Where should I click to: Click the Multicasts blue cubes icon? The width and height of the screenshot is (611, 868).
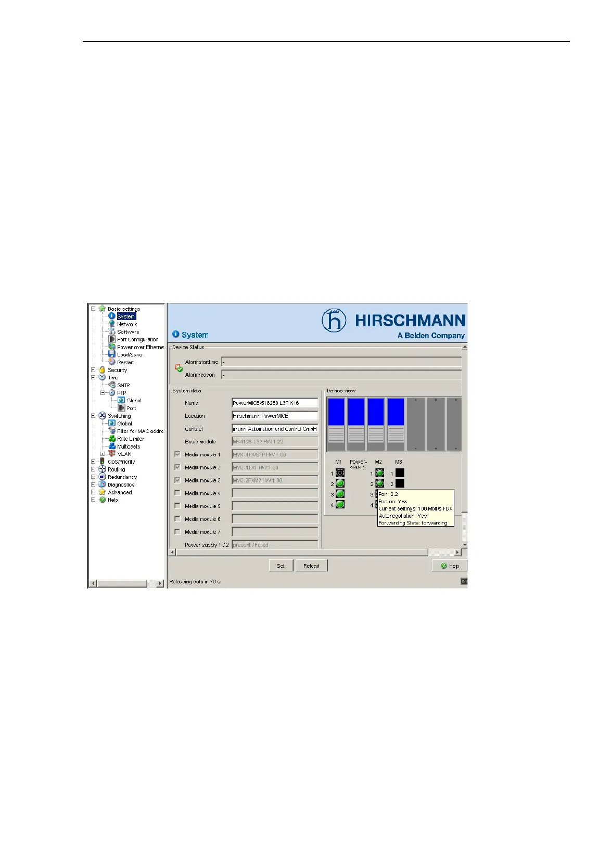click(x=111, y=446)
